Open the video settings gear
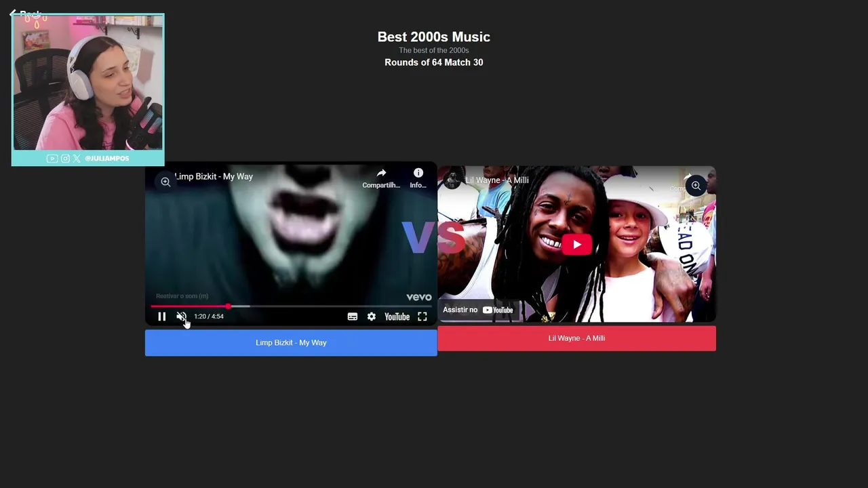This screenshot has height=488, width=868. [x=372, y=317]
